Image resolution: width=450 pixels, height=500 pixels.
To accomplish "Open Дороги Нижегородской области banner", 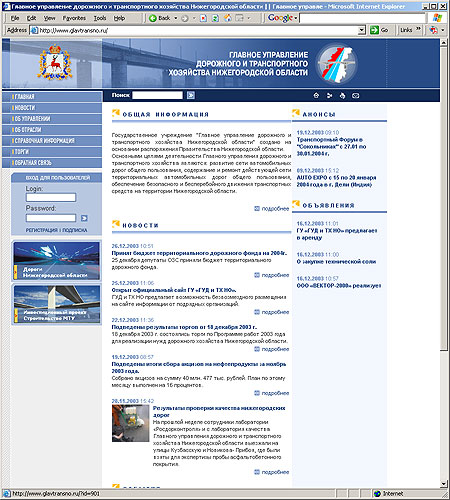I will coord(57,261).
